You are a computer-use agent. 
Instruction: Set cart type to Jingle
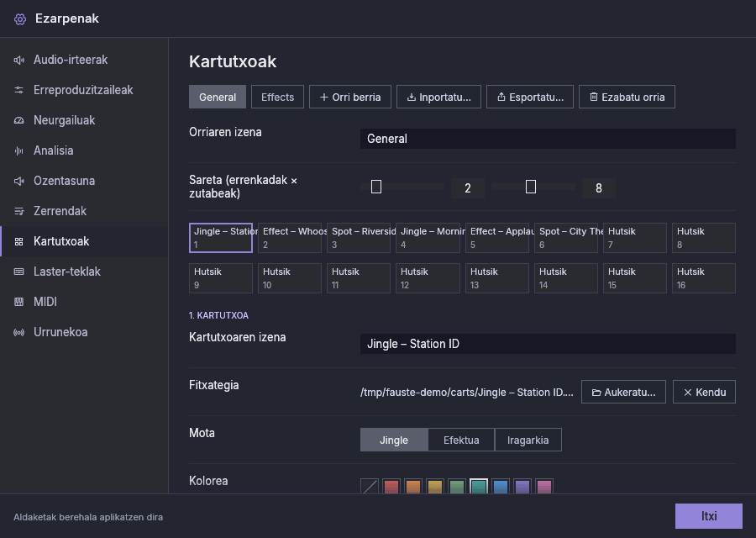pyautogui.click(x=394, y=440)
